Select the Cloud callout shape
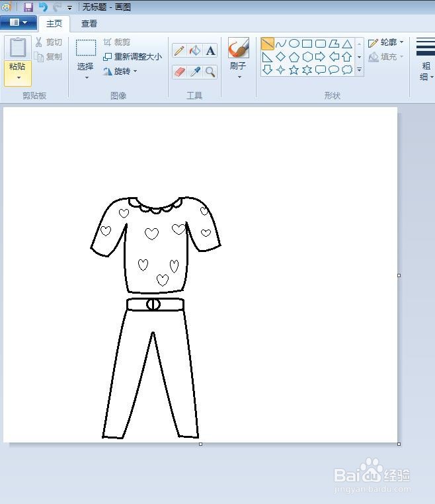The height and width of the screenshot is (504, 435). pyautogui.click(x=347, y=69)
